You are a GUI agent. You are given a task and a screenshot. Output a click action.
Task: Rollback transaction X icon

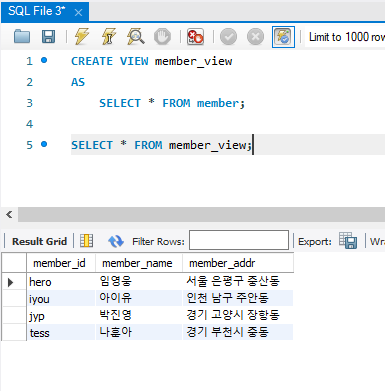pos(255,37)
